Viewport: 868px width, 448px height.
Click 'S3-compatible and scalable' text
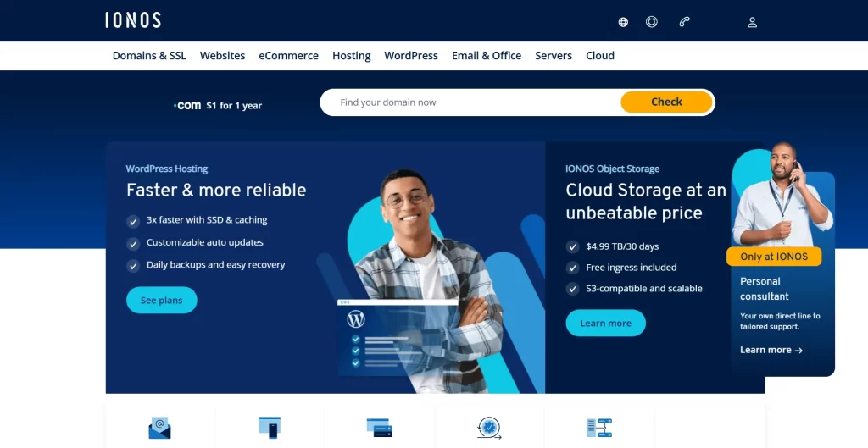[x=644, y=288]
